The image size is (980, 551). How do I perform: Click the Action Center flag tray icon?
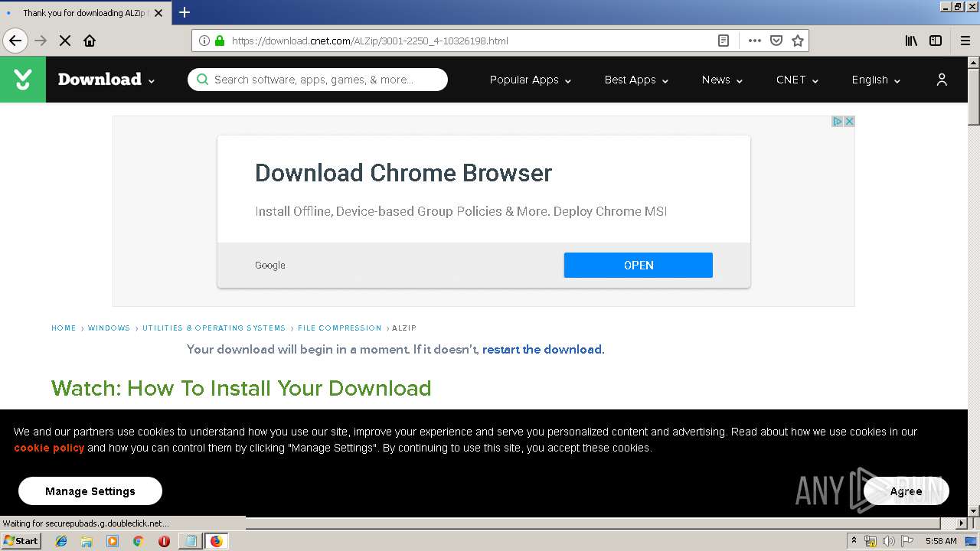pos(907,541)
